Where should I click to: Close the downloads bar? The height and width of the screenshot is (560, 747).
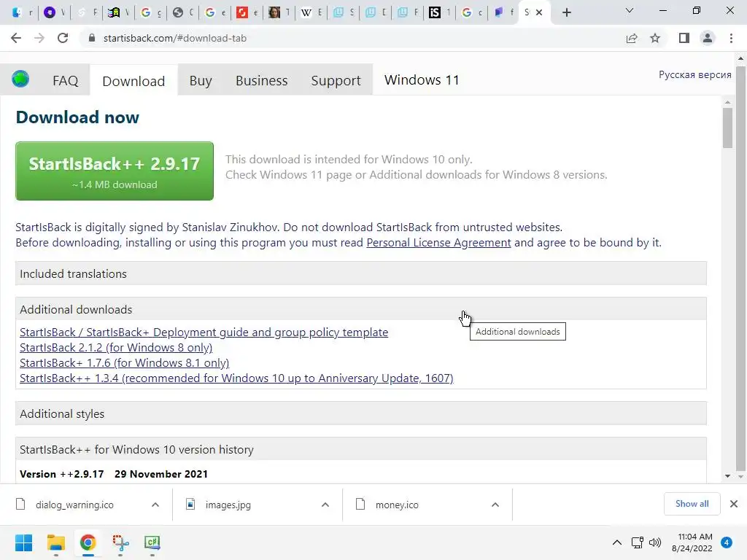click(x=734, y=504)
